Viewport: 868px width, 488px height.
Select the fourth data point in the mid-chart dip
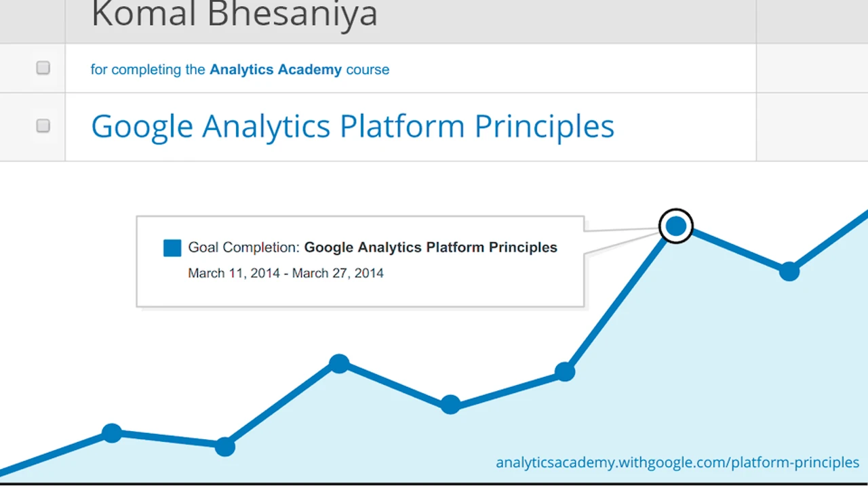tap(450, 405)
